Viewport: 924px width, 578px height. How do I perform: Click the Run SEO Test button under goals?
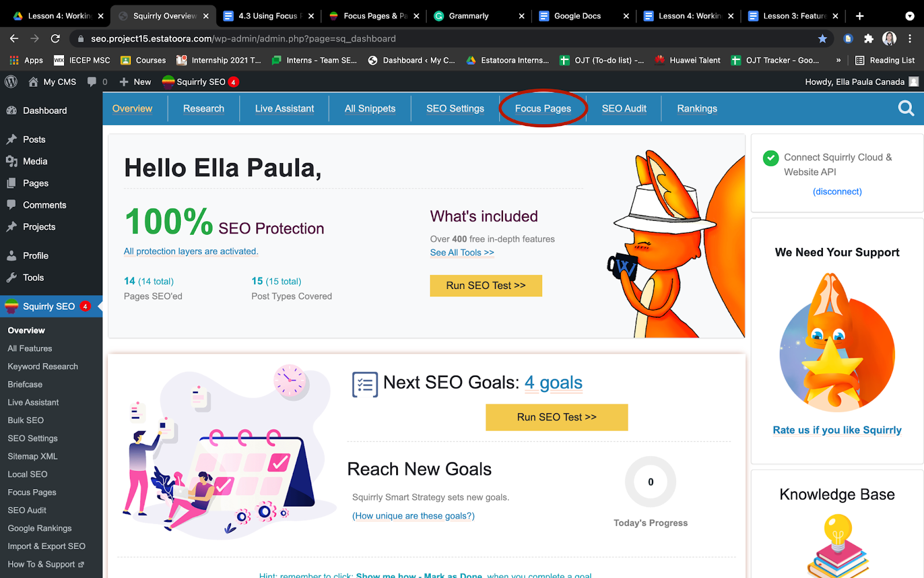(557, 417)
